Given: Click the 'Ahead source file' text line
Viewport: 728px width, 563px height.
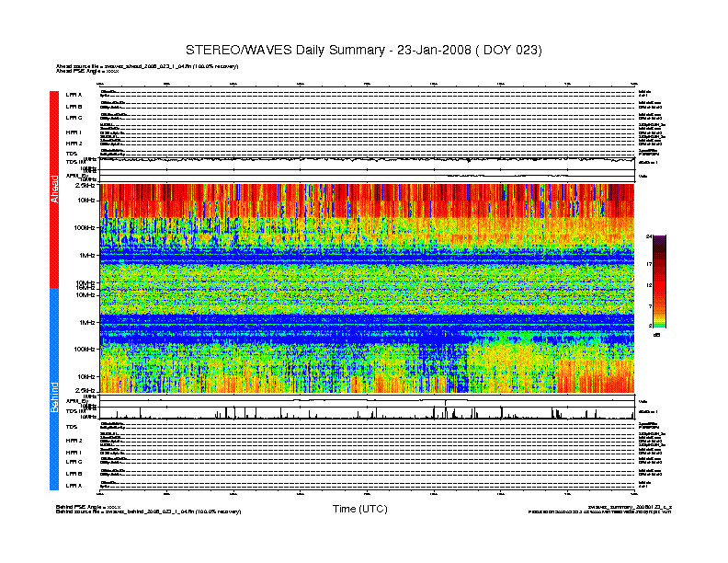Looking at the screenshot, I should pos(147,66).
